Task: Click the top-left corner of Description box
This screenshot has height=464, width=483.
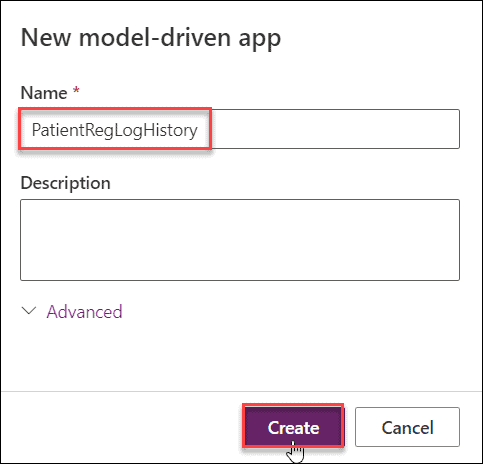Action: click(27, 205)
